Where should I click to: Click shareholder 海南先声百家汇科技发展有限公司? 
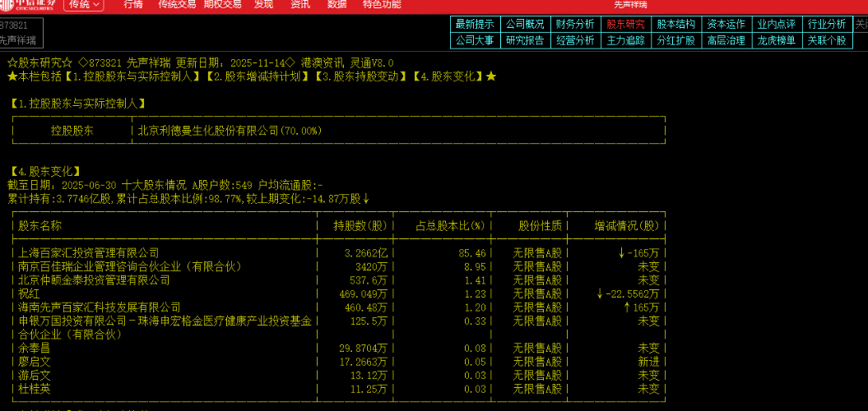coord(99,307)
